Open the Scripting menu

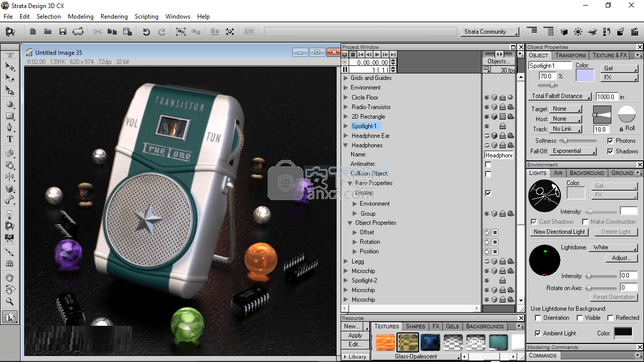[x=146, y=16]
